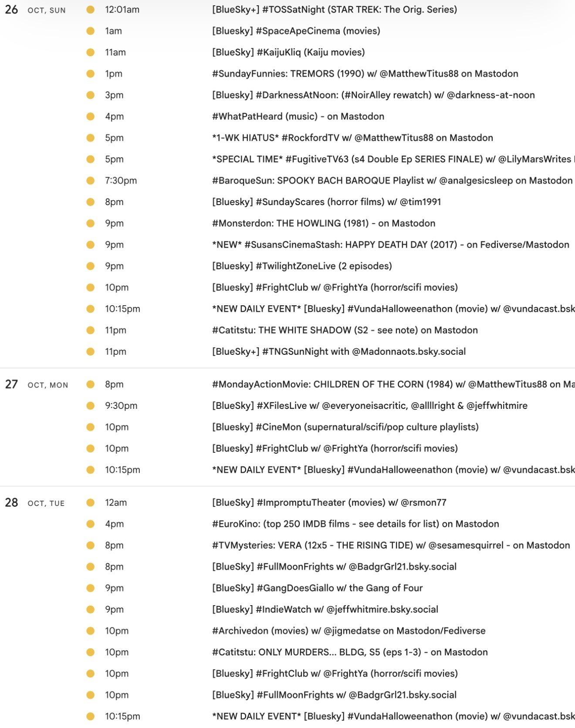Select the #XFilesLive event

pyautogui.click(x=369, y=405)
